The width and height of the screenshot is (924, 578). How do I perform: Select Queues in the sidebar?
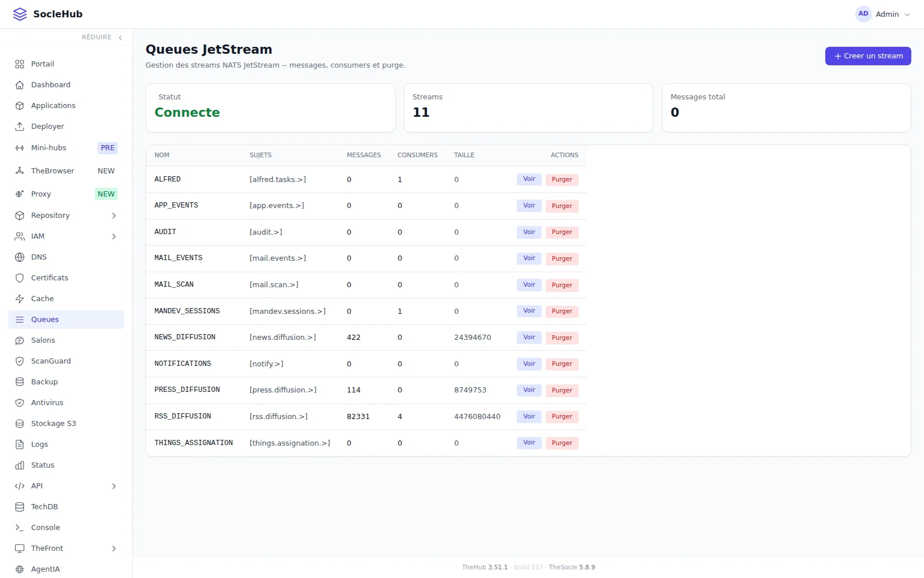pyautogui.click(x=66, y=320)
